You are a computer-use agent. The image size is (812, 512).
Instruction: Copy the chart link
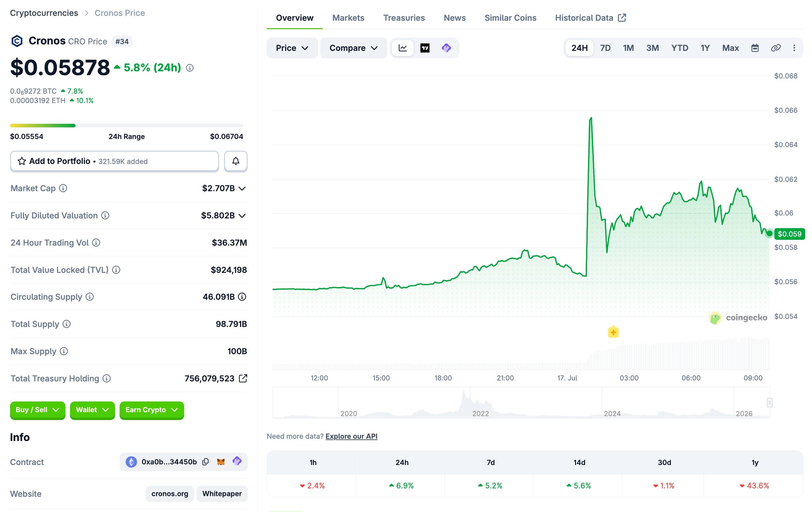tap(776, 48)
